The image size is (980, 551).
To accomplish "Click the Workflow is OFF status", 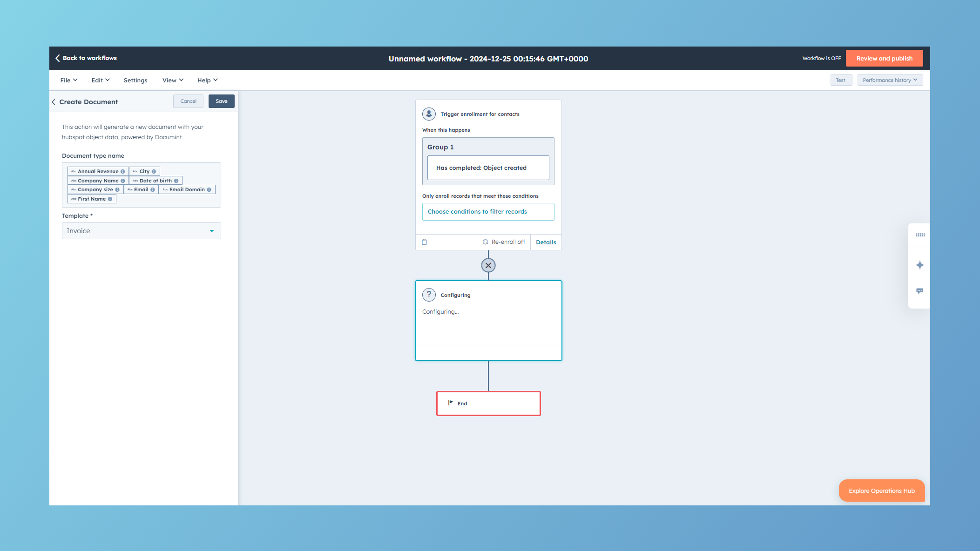I will (821, 59).
